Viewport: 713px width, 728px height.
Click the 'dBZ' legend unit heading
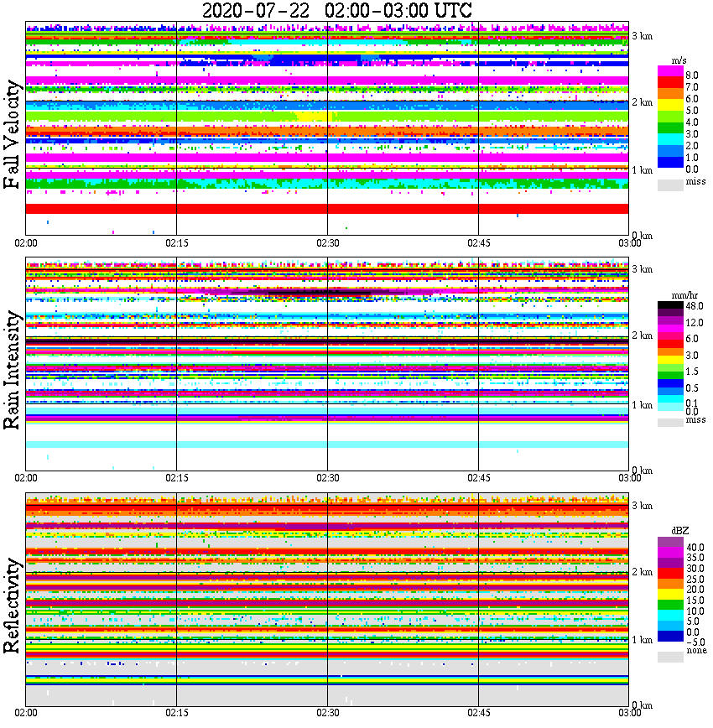pos(680,531)
